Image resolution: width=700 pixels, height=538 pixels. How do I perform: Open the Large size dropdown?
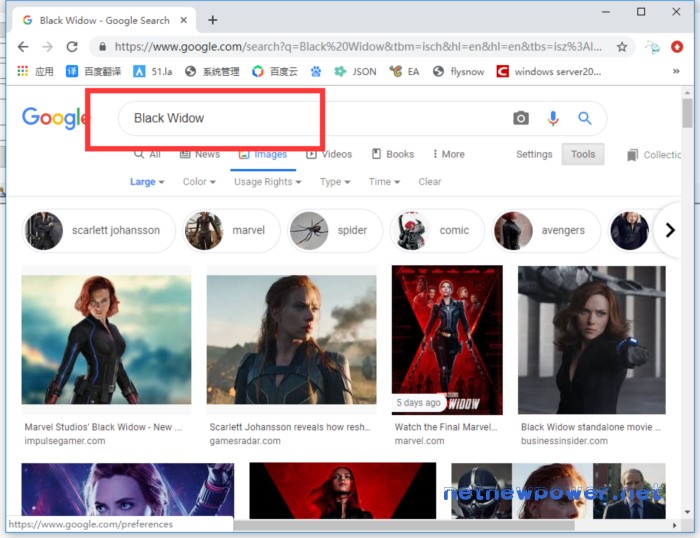point(147,182)
